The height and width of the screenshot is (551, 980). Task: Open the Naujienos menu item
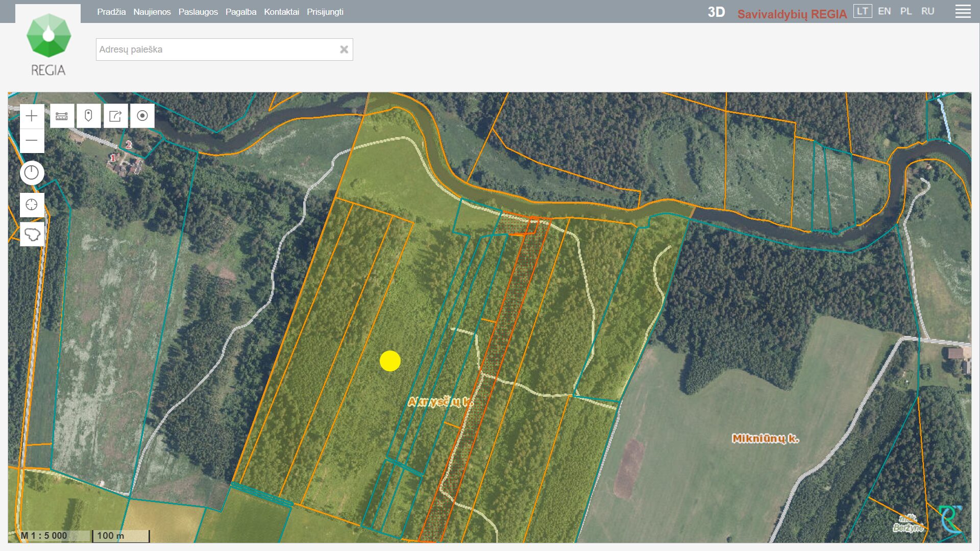point(152,11)
